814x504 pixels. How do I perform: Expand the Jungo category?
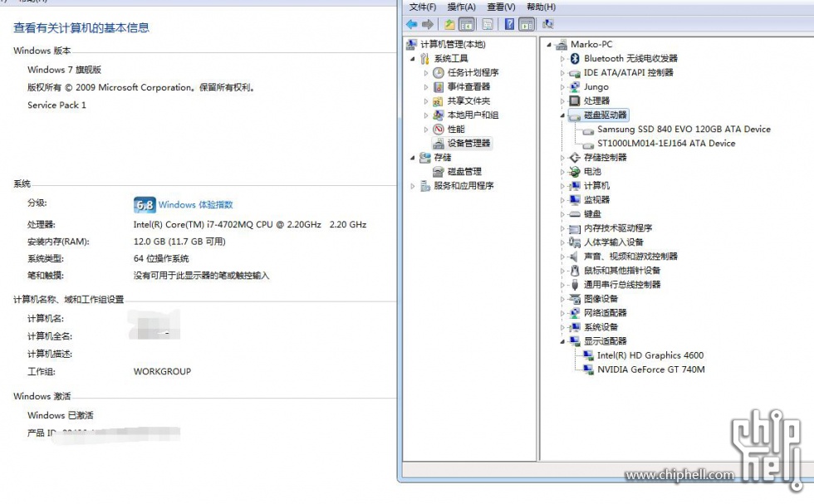[562, 86]
